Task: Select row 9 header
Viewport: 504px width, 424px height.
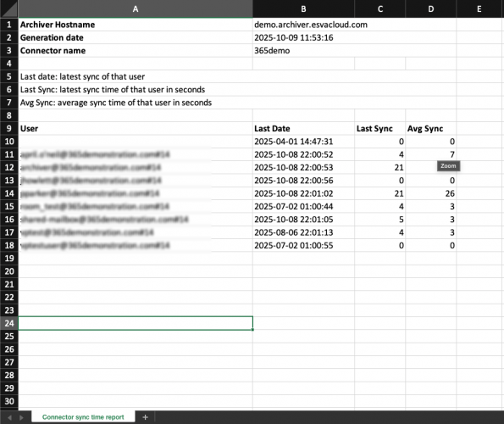Action: click(9, 129)
